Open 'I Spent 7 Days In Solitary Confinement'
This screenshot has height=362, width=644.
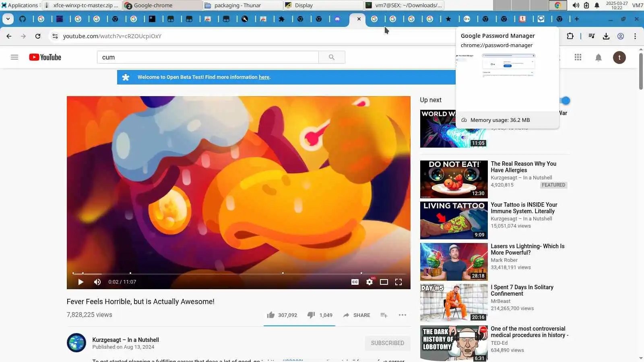point(522,290)
